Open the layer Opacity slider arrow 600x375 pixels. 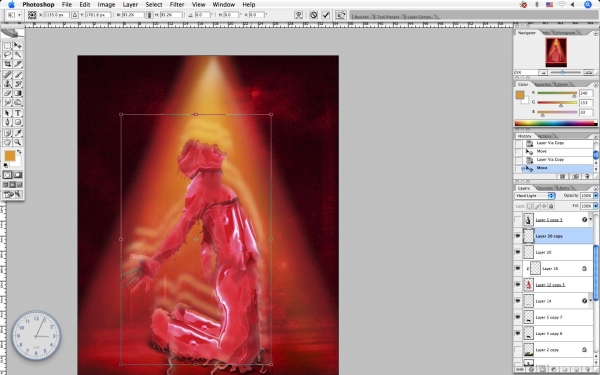[x=595, y=196]
